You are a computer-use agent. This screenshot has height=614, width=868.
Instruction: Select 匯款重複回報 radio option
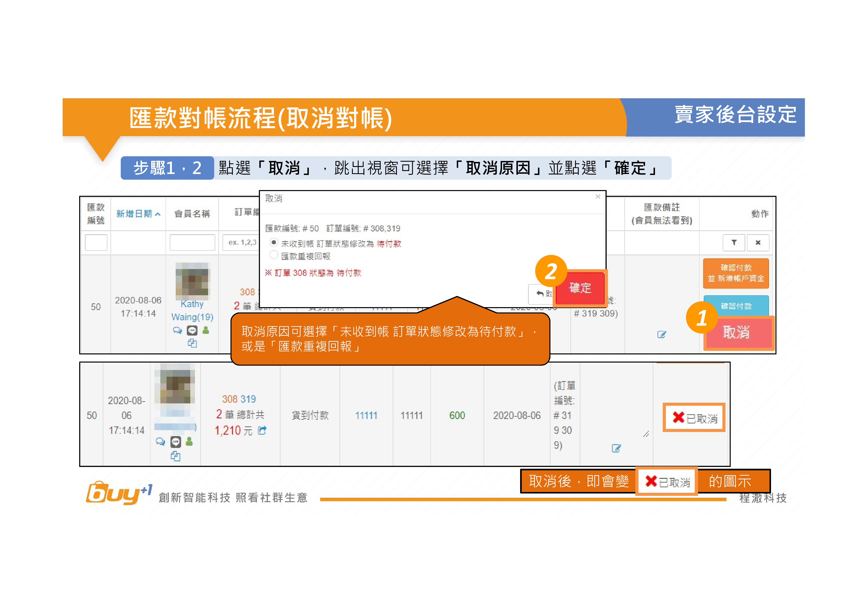274,255
